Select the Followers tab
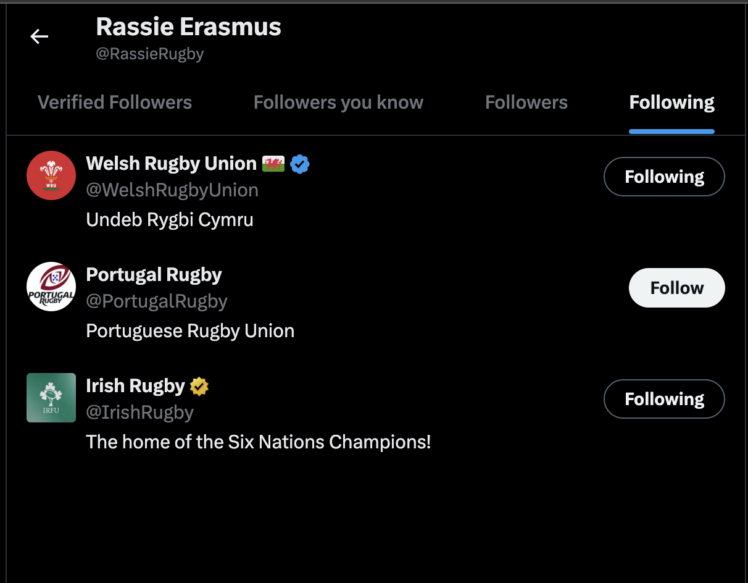The width and height of the screenshot is (748, 583). (x=526, y=102)
